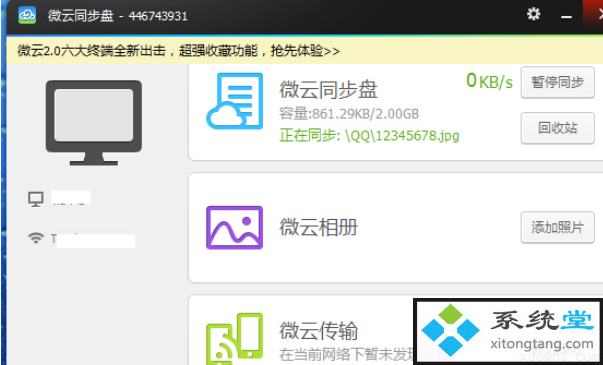Click the 0 KB/s sync speed indicator

(489, 81)
